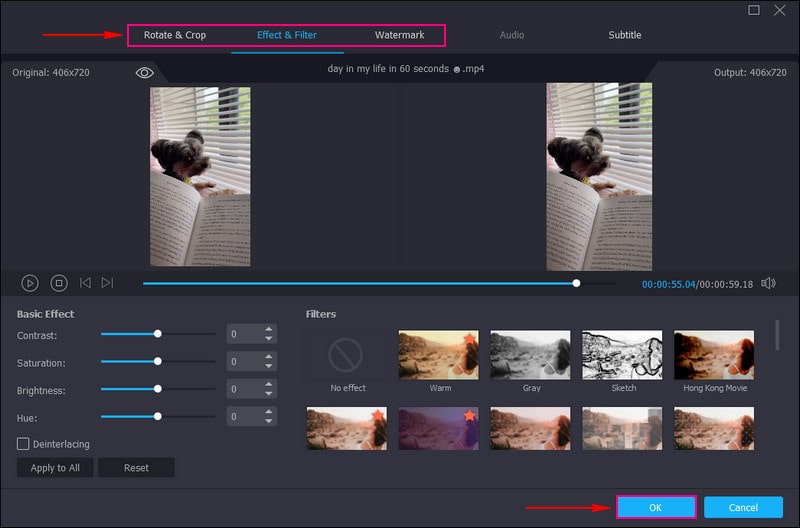Enable the Deinterlacing checkbox
The image size is (800, 528).
point(23,443)
